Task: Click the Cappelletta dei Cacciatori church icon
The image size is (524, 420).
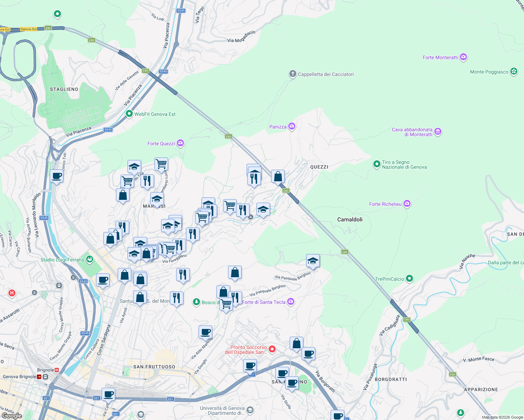Action: pos(293,74)
